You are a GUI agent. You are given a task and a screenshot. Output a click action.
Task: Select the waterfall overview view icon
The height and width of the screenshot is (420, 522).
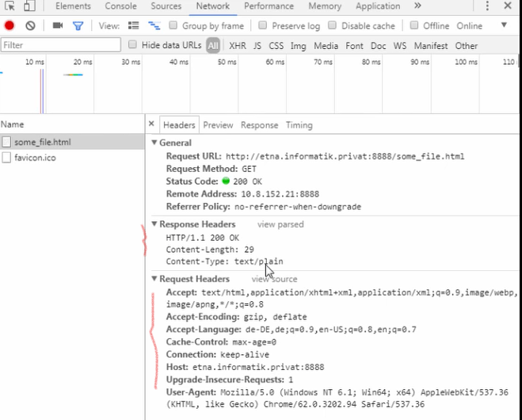(x=154, y=26)
